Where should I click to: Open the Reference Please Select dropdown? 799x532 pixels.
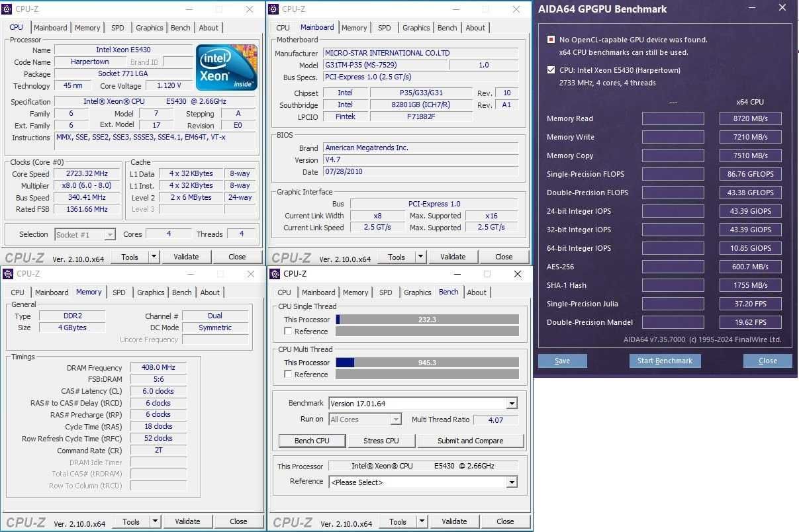coord(512,482)
